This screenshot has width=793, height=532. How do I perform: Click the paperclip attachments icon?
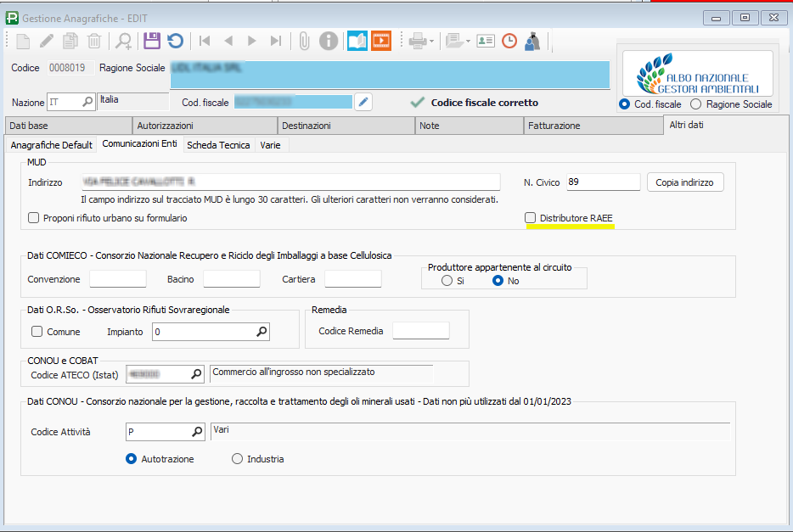coord(304,40)
